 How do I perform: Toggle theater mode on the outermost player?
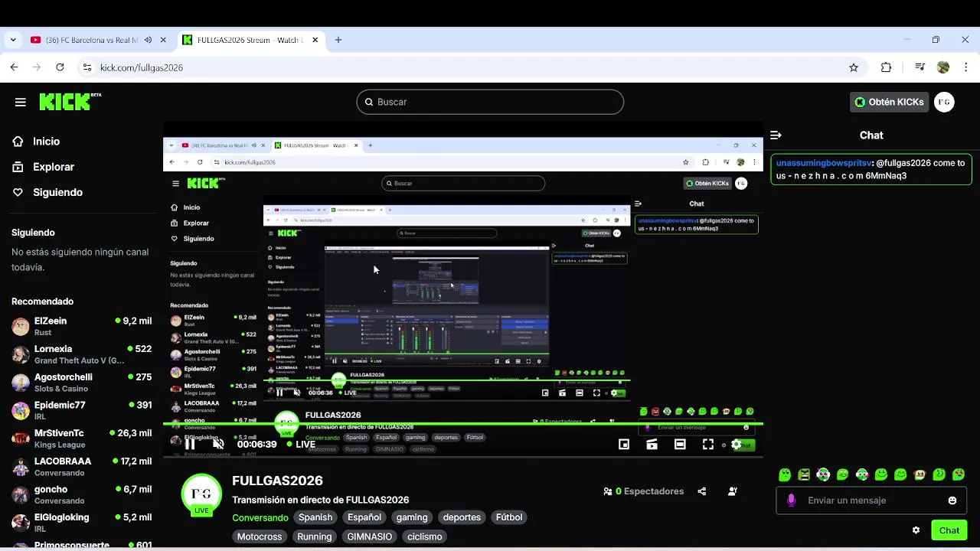(680, 444)
